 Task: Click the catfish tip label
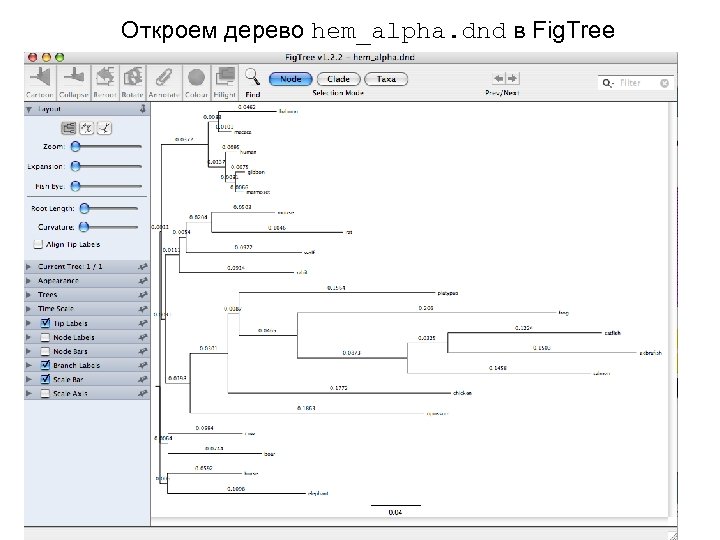(613, 333)
